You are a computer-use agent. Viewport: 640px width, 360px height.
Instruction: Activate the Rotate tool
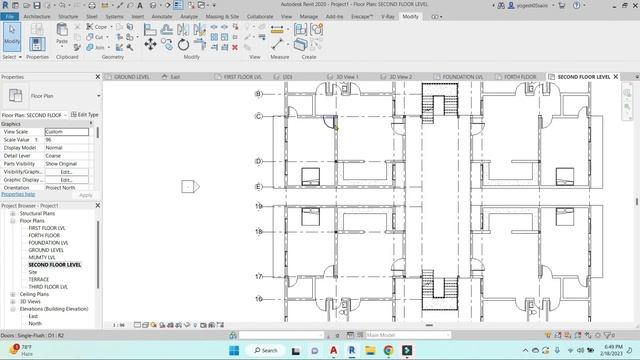click(183, 44)
